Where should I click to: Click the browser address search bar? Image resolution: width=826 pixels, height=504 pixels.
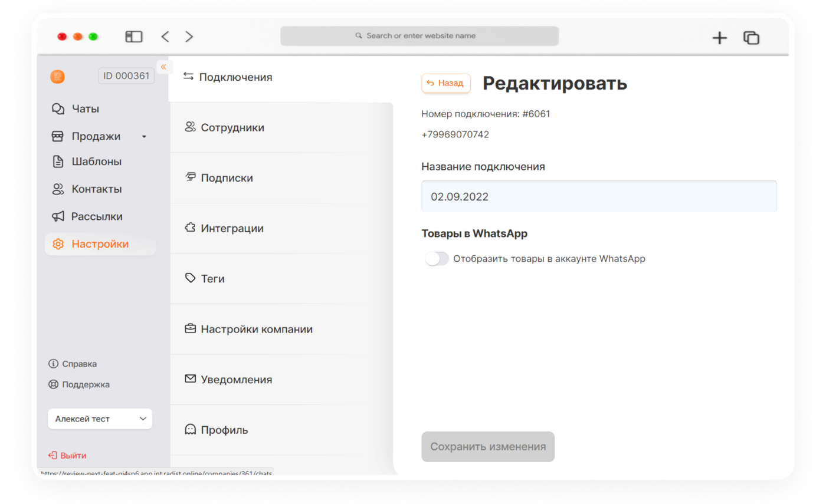[x=419, y=36]
